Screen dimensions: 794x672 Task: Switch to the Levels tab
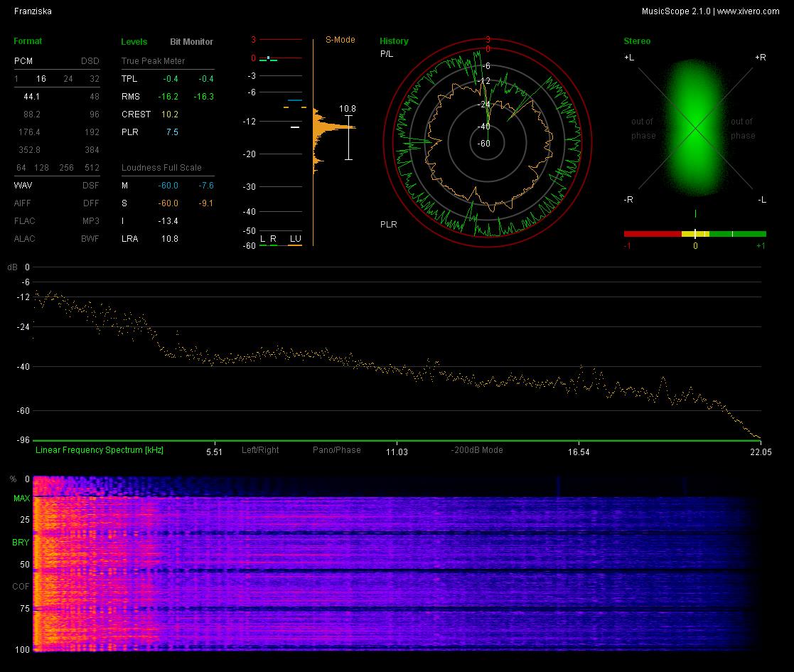coord(134,41)
